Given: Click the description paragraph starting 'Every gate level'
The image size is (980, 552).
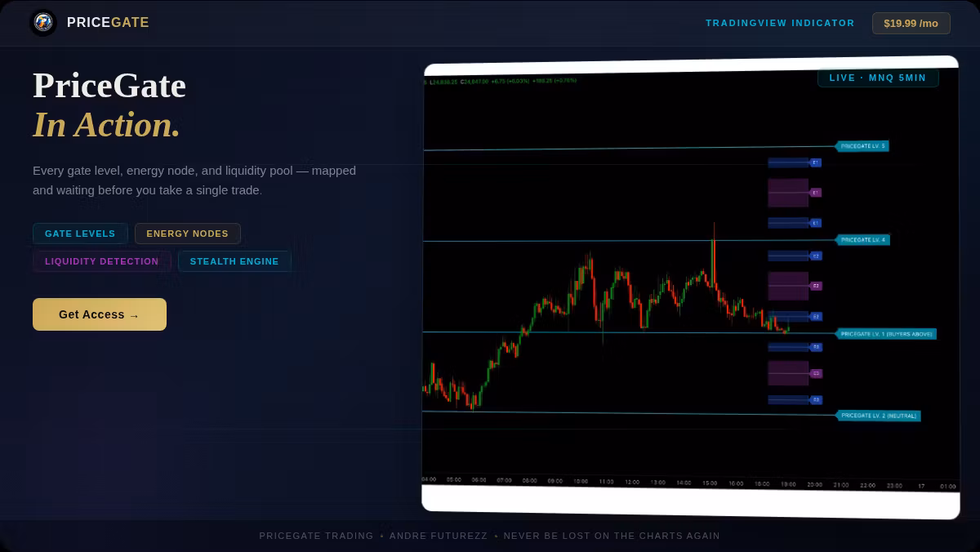Looking at the screenshot, I should click(194, 180).
